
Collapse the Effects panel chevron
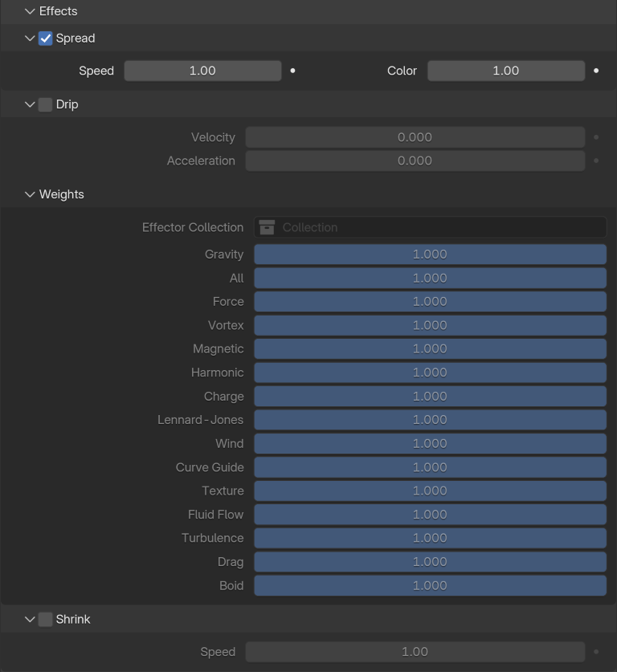pos(30,11)
